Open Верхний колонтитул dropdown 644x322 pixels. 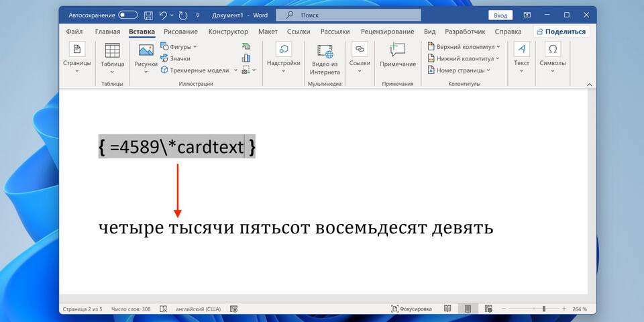(464, 46)
